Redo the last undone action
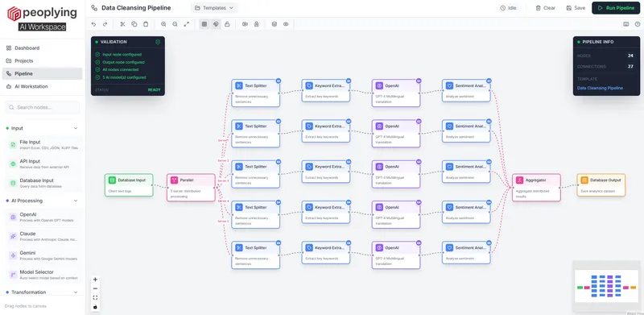The height and width of the screenshot is (315, 644). coord(105,24)
